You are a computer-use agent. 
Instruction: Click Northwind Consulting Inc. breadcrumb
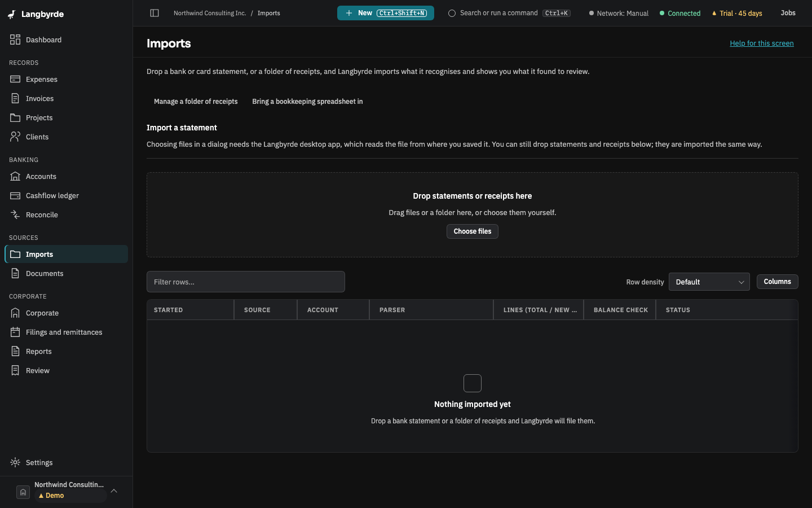tap(210, 13)
